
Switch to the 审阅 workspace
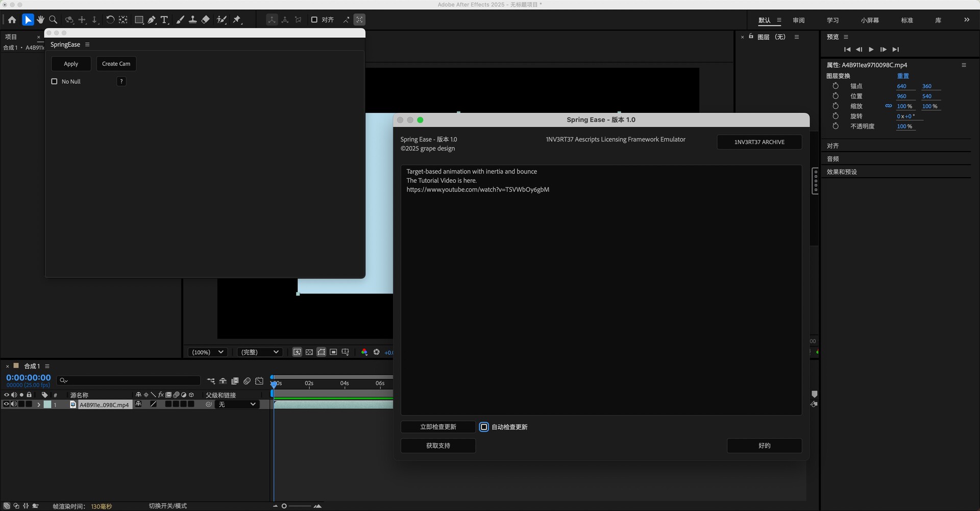(799, 20)
